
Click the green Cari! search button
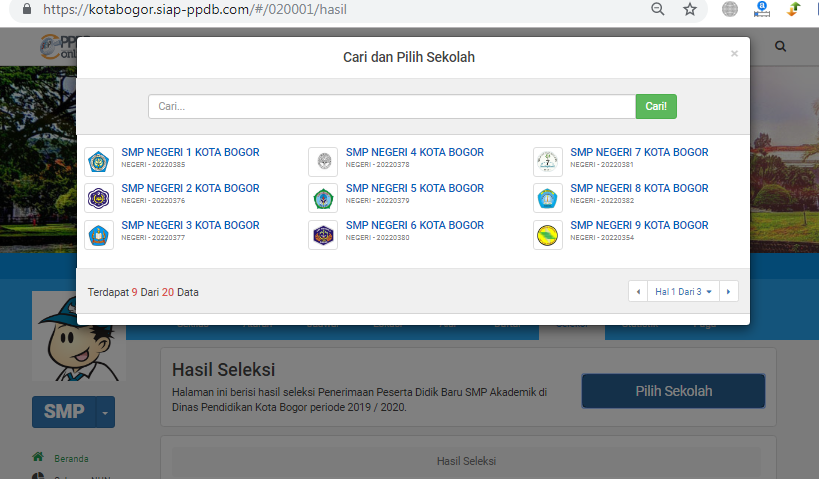click(x=656, y=107)
